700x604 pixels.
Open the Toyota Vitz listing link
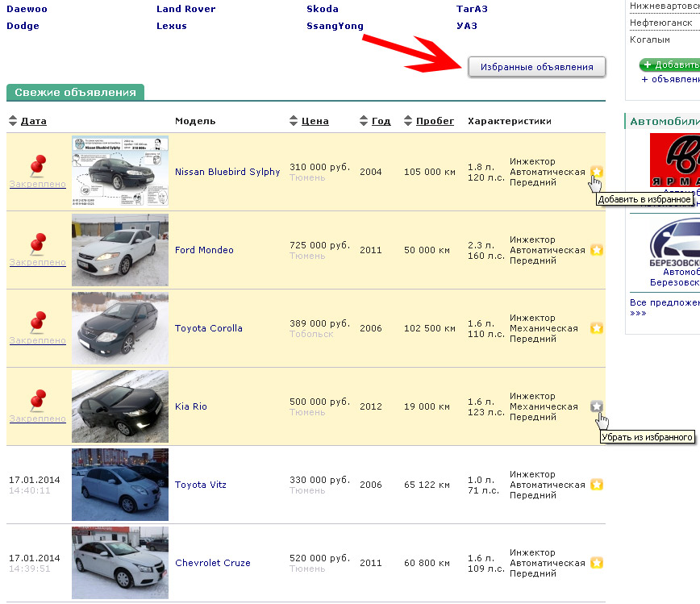click(x=201, y=485)
